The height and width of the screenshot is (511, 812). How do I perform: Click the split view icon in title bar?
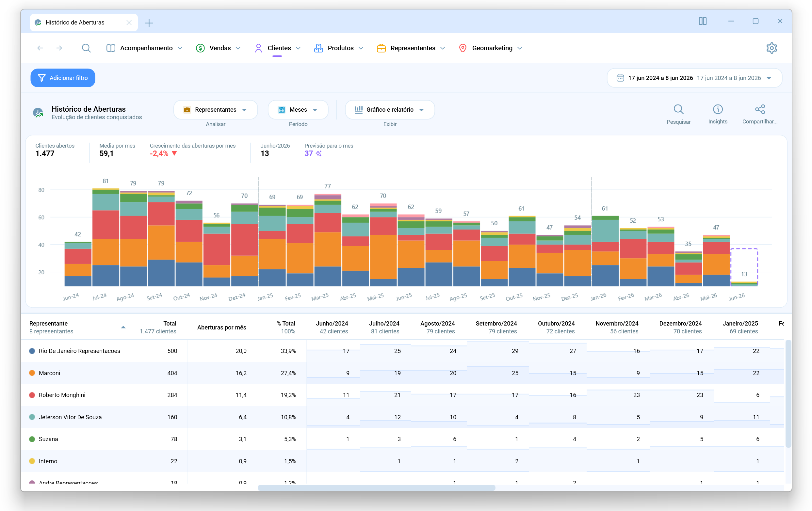pyautogui.click(x=702, y=21)
